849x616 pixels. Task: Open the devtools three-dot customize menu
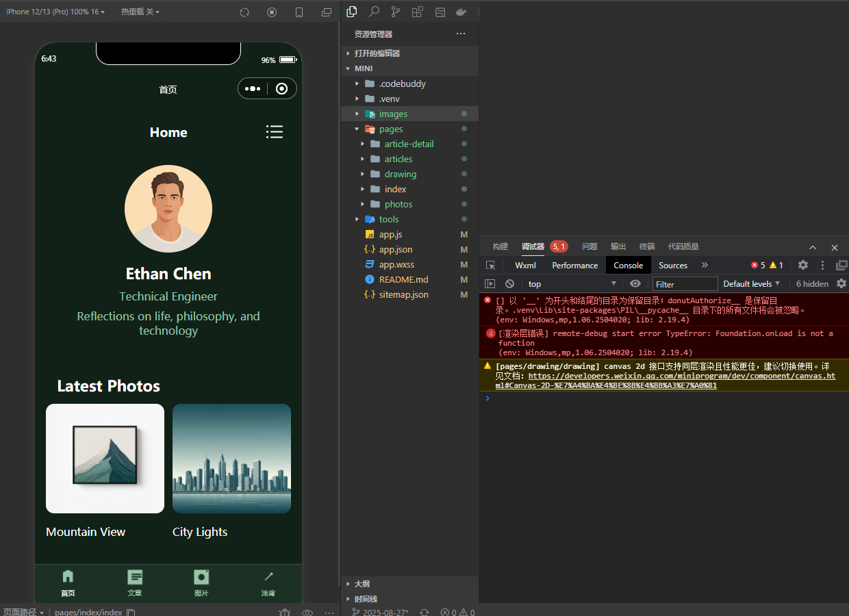tap(822, 265)
